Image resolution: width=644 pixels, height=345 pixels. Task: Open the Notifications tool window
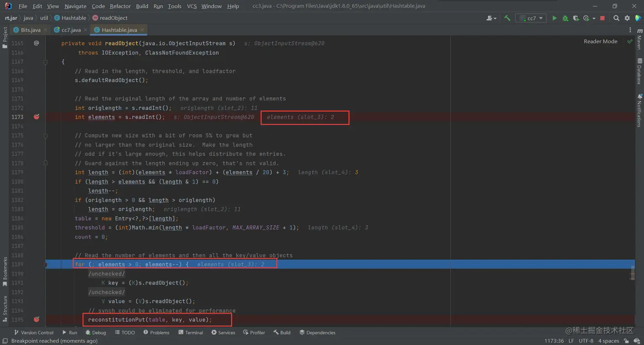639,110
